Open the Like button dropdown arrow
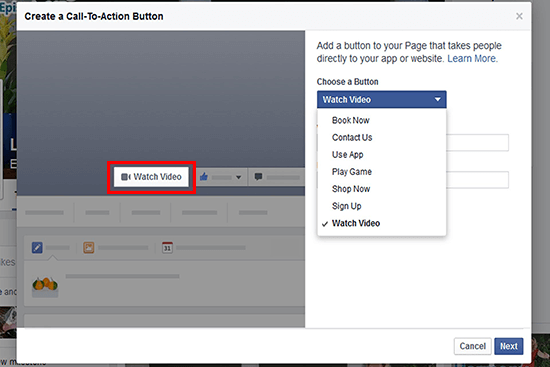Viewport: 550px width, 367px height. 239,177
